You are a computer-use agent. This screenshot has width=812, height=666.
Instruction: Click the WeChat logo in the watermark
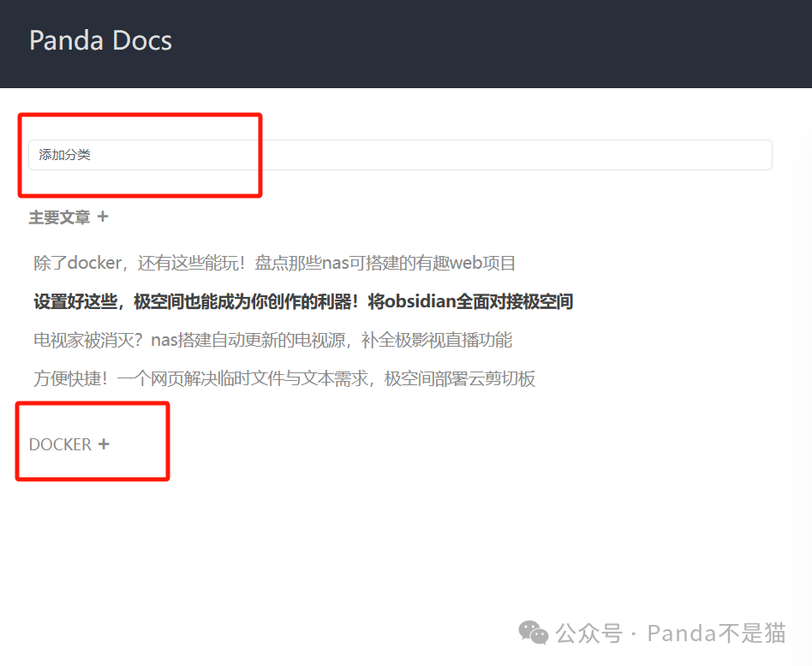pyautogui.click(x=533, y=633)
